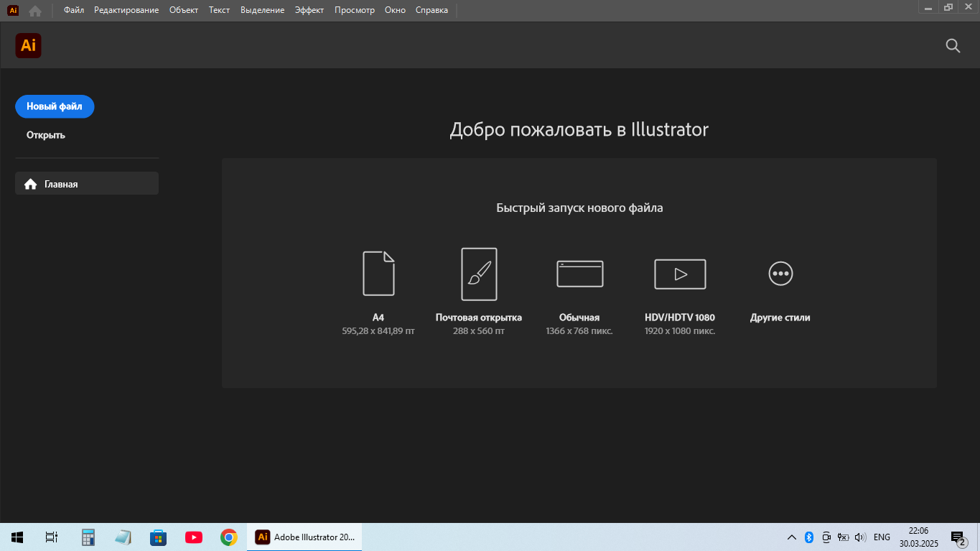
Task: Open the Просмотр menu
Action: (355, 10)
